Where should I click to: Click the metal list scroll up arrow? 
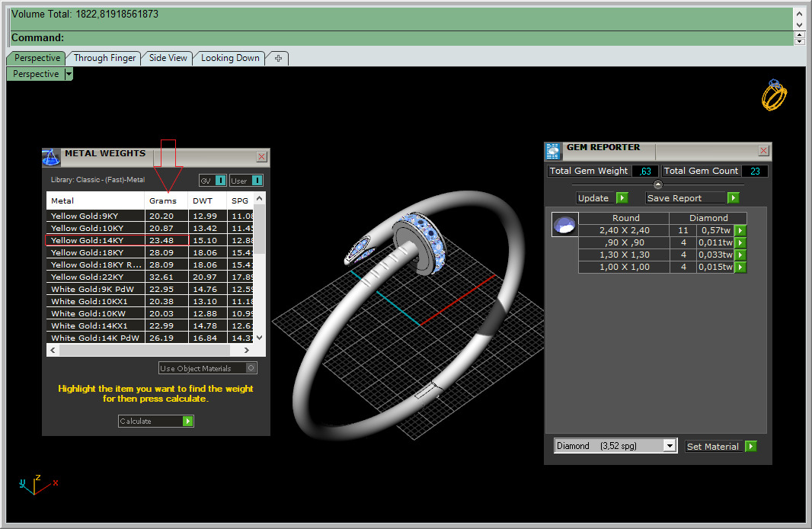click(260, 198)
